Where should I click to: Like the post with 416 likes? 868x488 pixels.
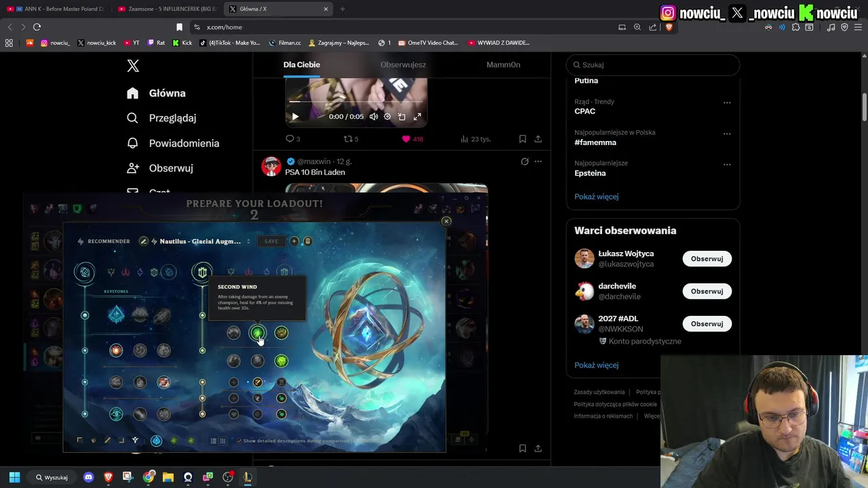[x=406, y=139]
